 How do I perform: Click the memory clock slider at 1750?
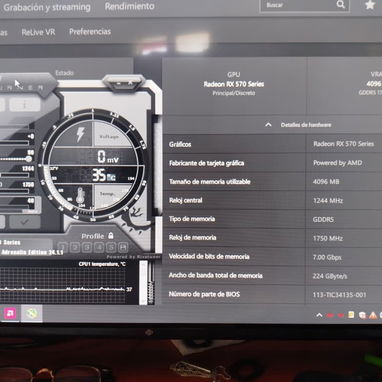tap(15, 191)
